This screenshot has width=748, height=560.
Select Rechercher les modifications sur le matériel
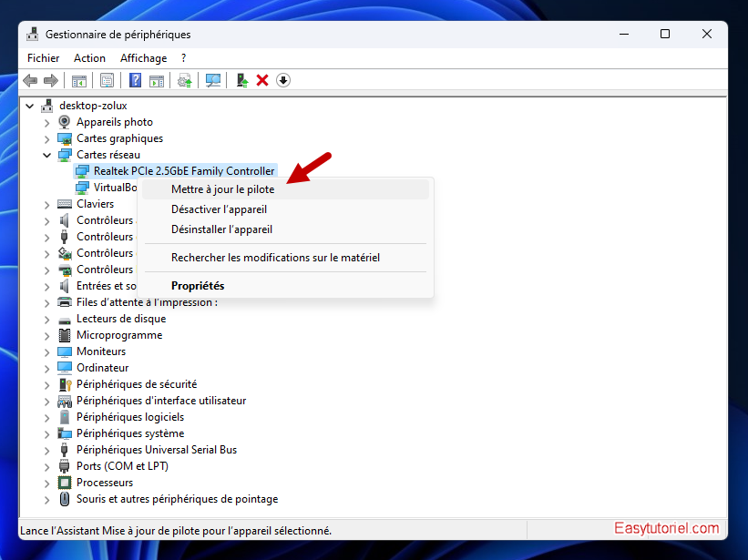[285, 258]
